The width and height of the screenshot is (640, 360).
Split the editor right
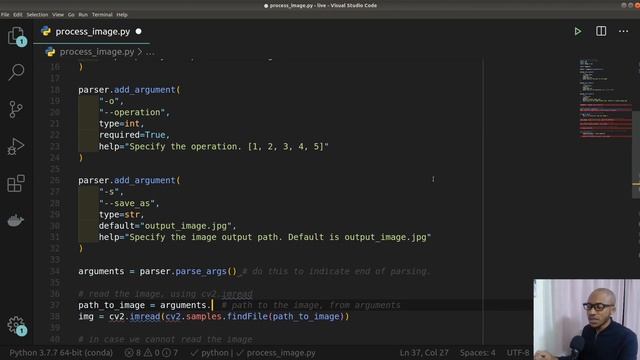[601, 31]
